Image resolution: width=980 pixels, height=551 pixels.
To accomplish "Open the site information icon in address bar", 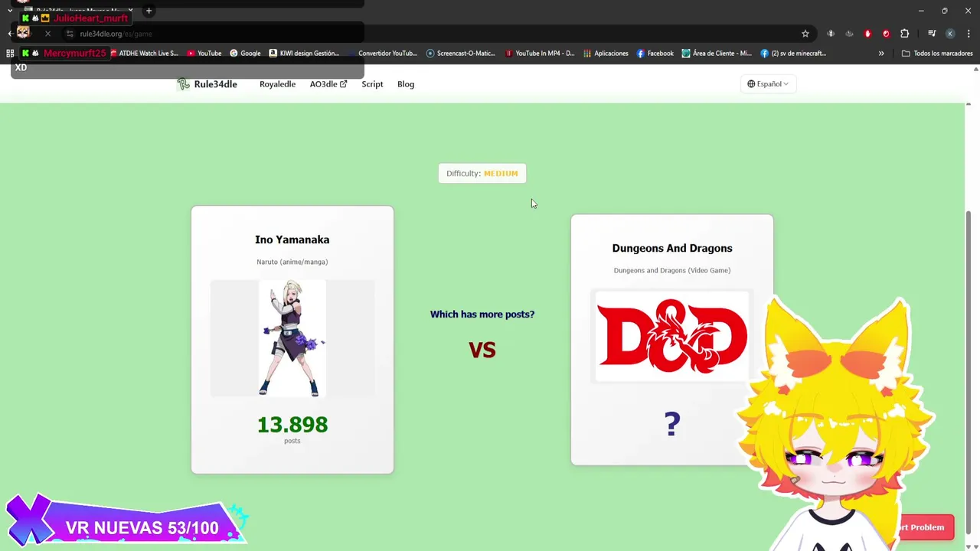I will (x=70, y=34).
